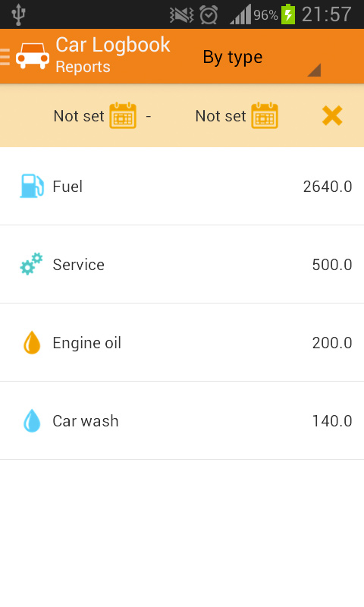Select the first Not set start date
This screenshot has height=607, width=364.
79,116
